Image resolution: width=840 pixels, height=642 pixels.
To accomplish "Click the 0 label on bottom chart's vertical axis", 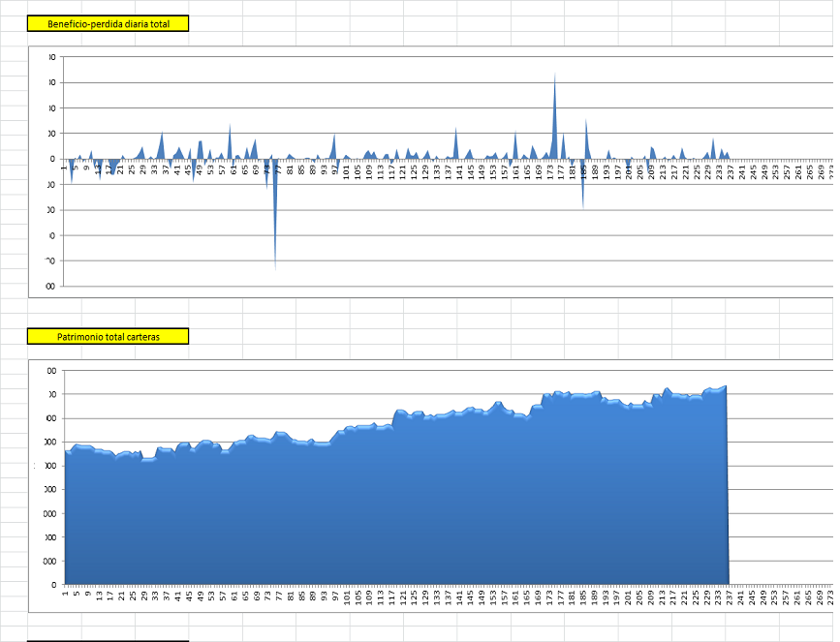I will tap(52, 585).
